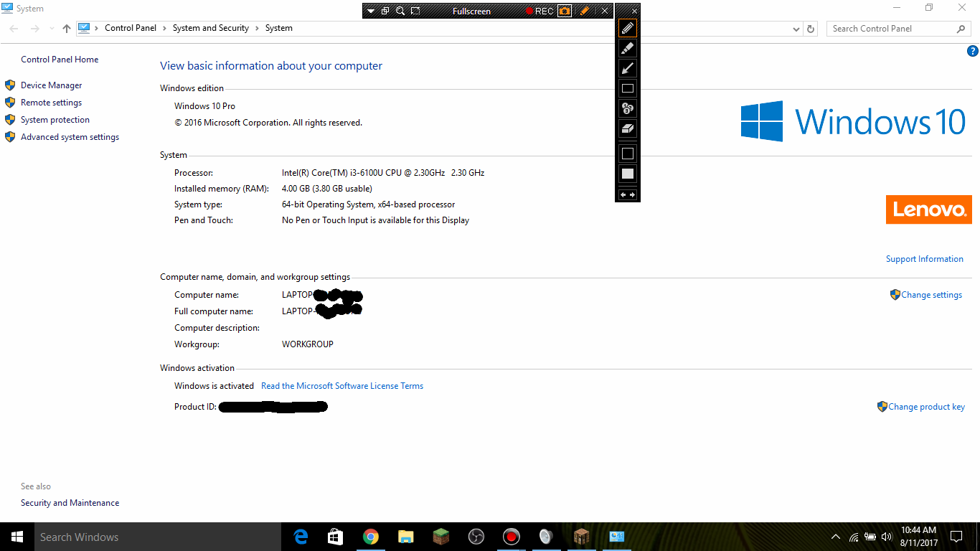This screenshot has height=551, width=980.
Task: Open recorder dropdown menu arrow
Action: point(370,11)
